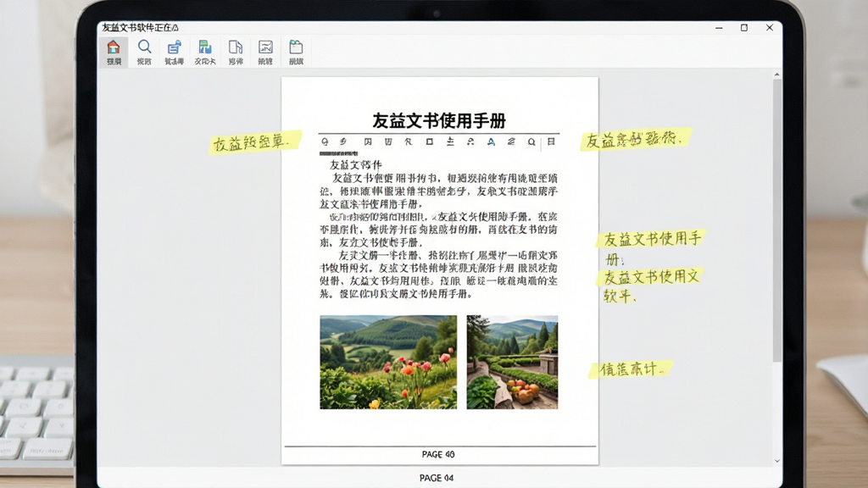Select the garden path with pumpkins photo

pyautogui.click(x=512, y=363)
